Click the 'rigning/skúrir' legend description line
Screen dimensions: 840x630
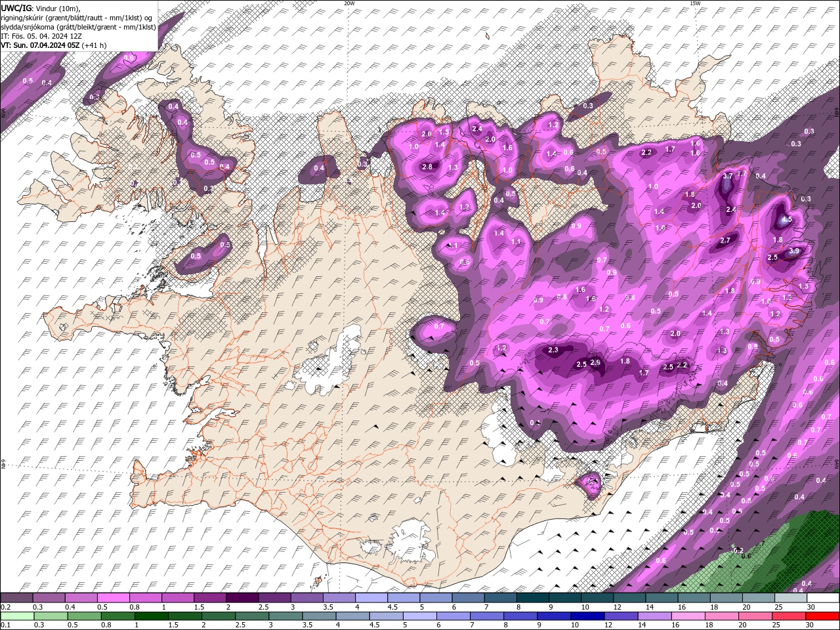[77, 17]
